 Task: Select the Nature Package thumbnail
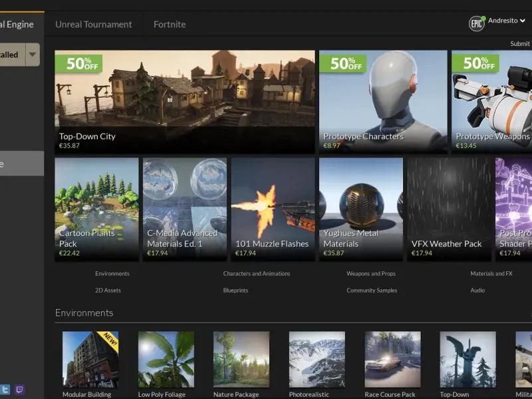click(x=241, y=359)
